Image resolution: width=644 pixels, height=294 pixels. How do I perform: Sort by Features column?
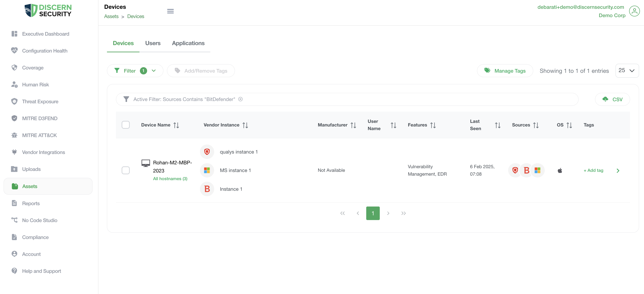click(433, 125)
